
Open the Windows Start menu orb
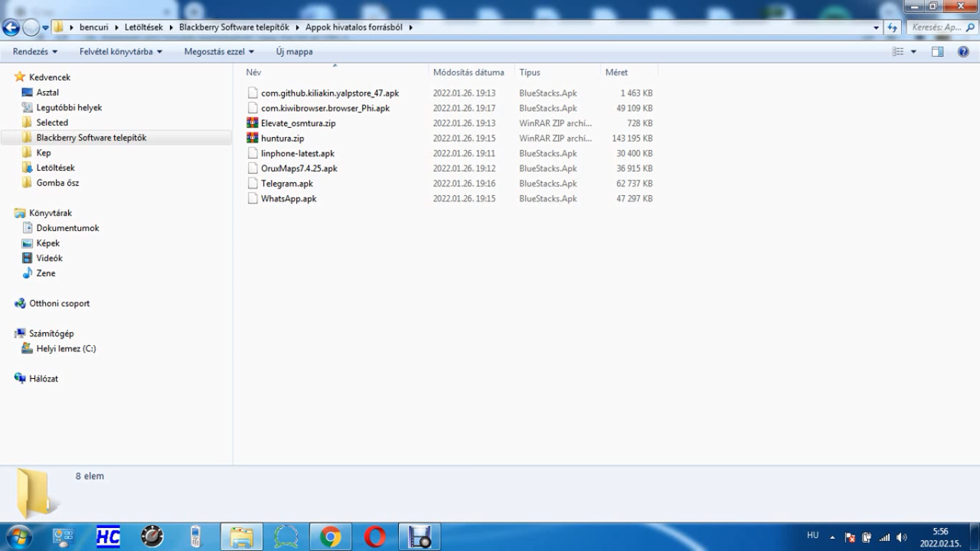click(x=19, y=537)
